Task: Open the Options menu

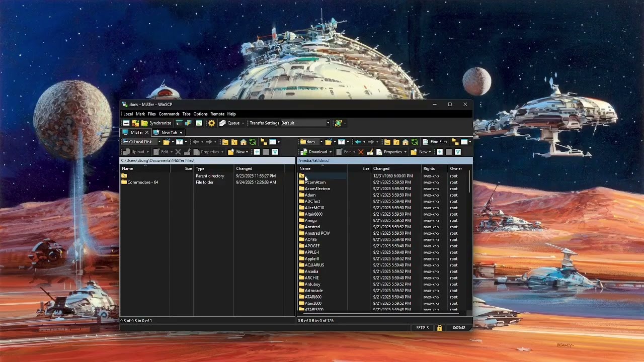Action: (200, 114)
